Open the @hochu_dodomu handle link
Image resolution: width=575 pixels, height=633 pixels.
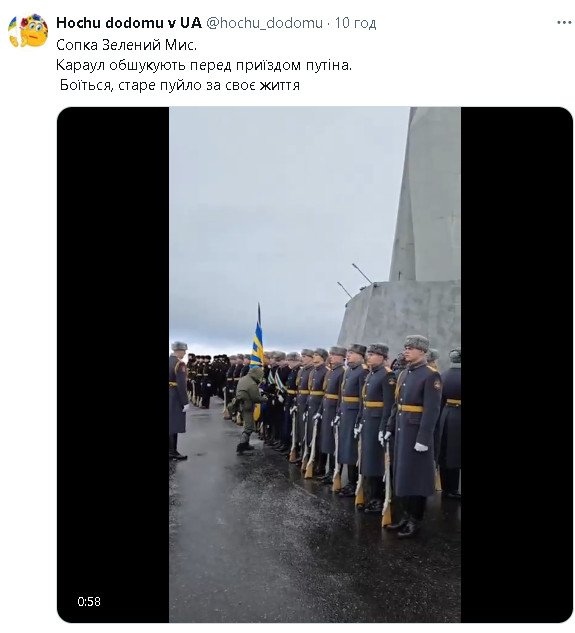click(x=264, y=23)
